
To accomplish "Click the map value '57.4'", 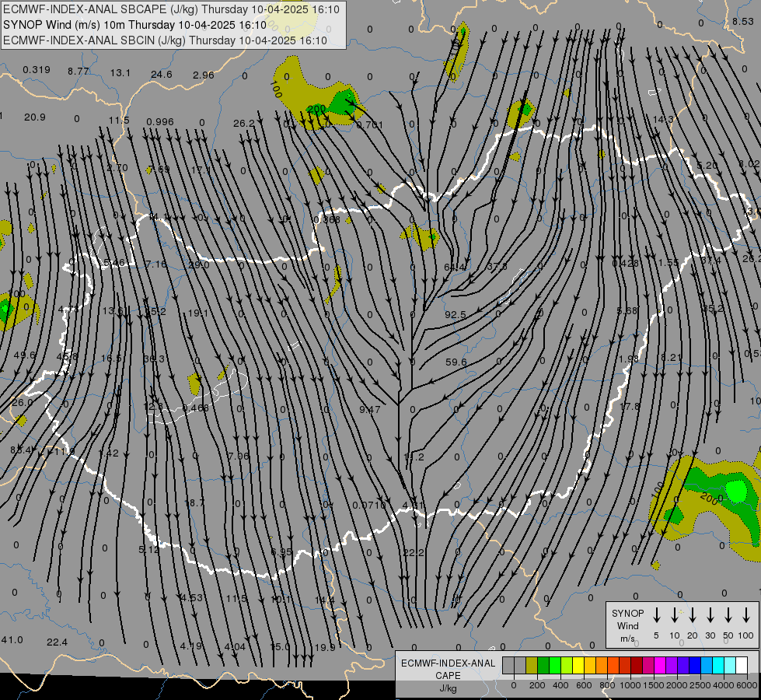I will click(x=710, y=261).
